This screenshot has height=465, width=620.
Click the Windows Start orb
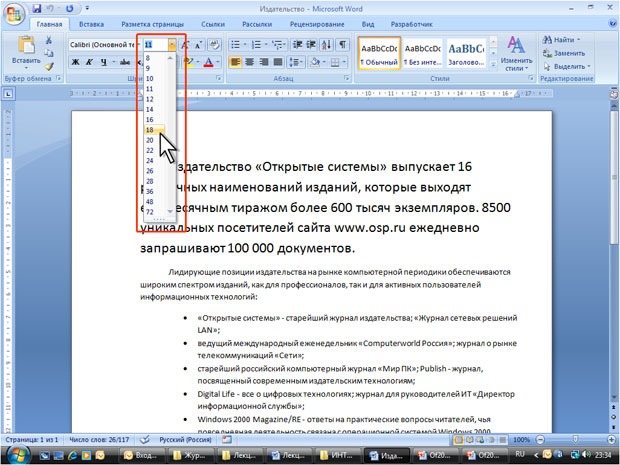pyautogui.click(x=16, y=455)
